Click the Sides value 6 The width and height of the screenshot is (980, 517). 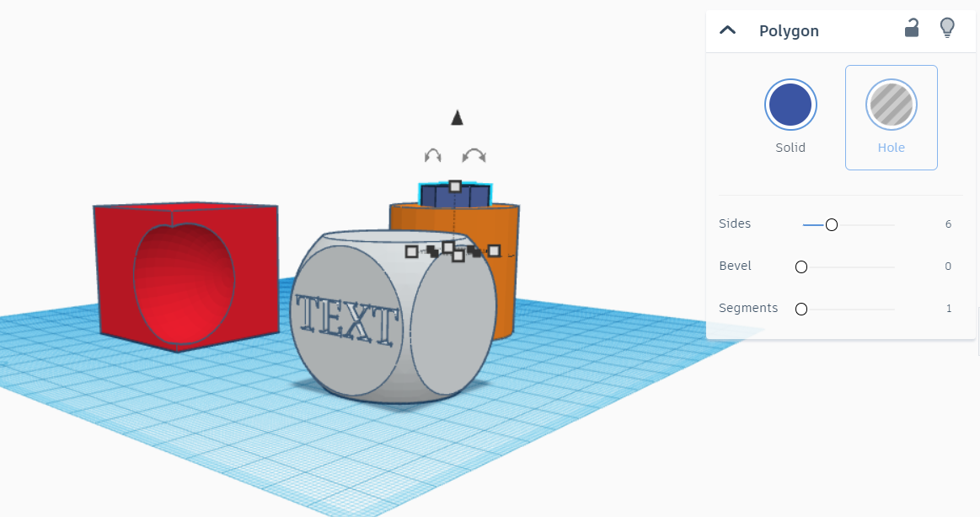(948, 224)
